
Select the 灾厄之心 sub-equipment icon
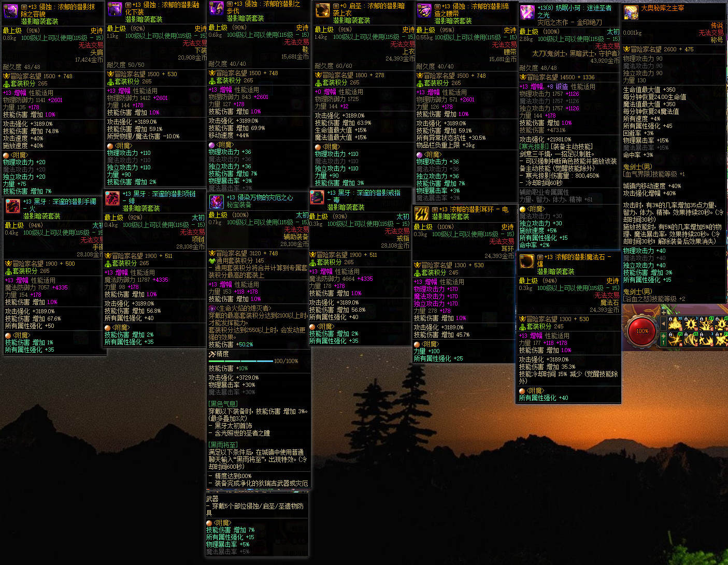[x=216, y=202]
